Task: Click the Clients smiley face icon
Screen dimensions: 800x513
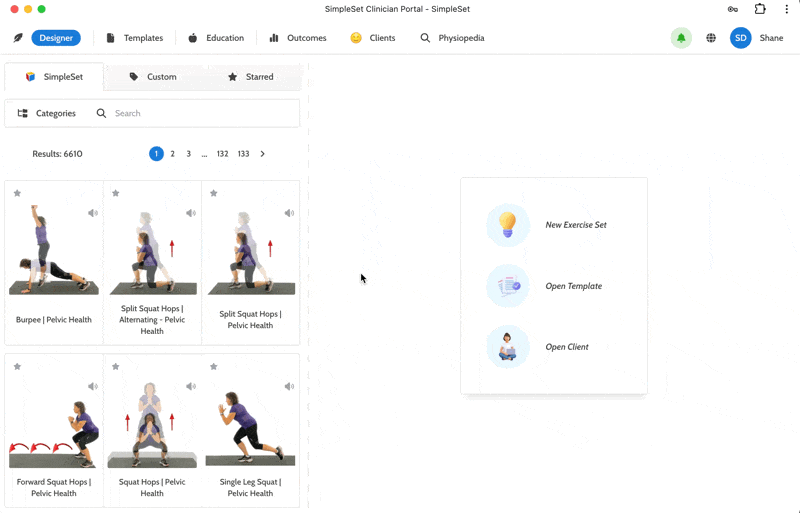Action: tap(356, 38)
